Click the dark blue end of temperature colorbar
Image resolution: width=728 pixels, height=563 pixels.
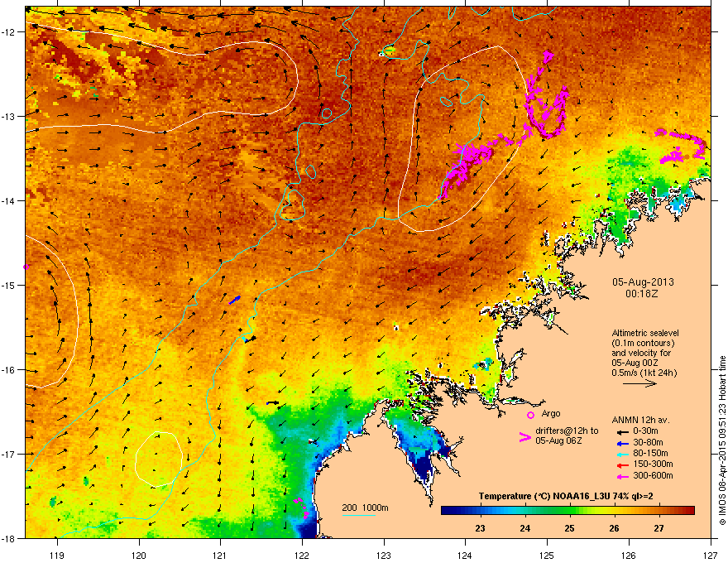pos(447,511)
